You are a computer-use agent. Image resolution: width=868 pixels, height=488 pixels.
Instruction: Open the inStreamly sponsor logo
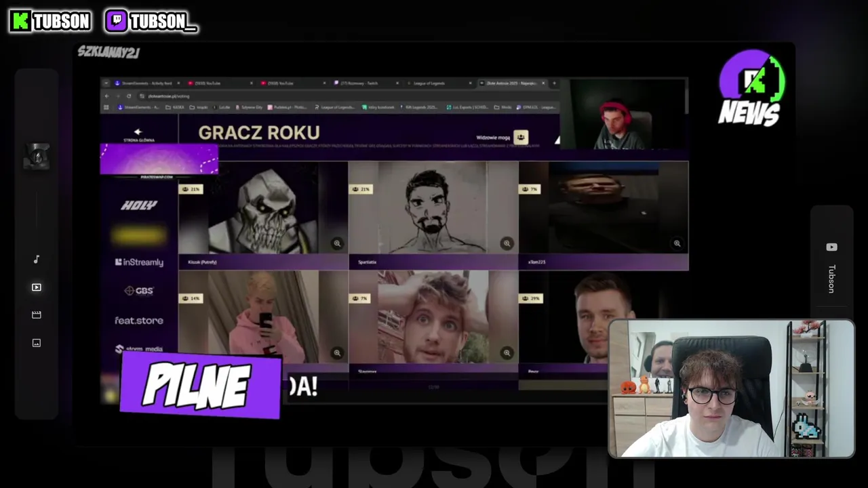[139, 262]
